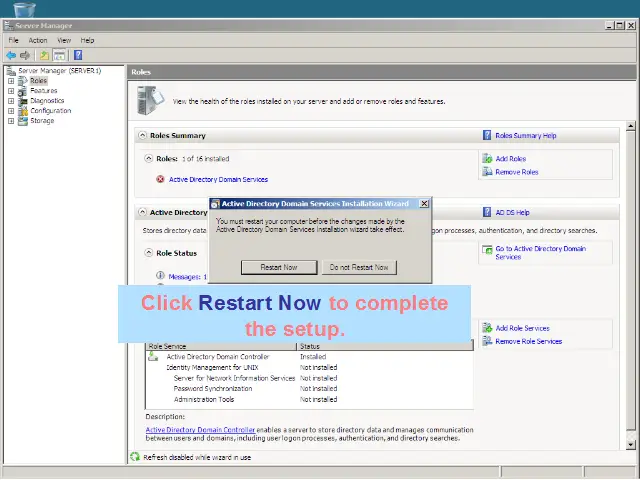Select the Roles item in the tree
This screenshot has width=640, height=480.
tap(38, 81)
